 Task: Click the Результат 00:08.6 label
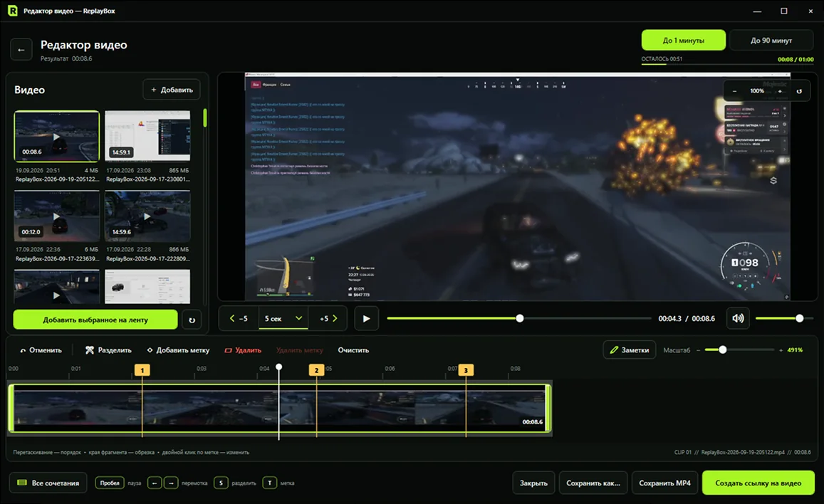click(x=66, y=59)
